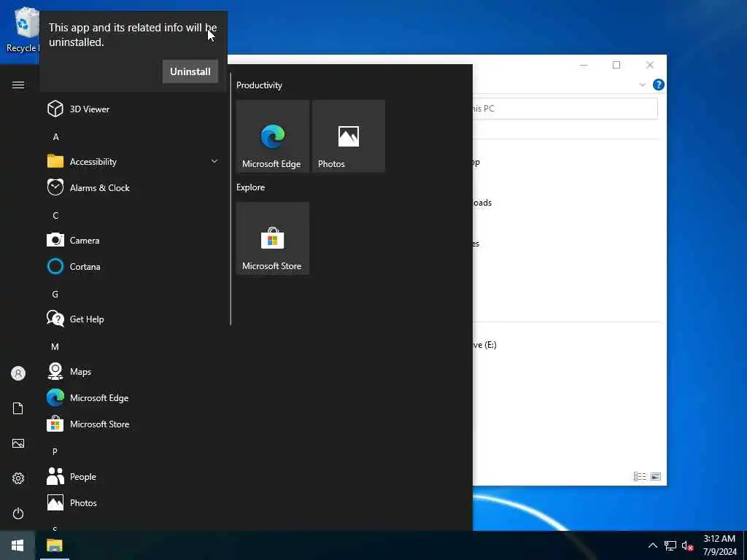
Task: Open Settings gear in Start sidebar
Action: (x=18, y=478)
